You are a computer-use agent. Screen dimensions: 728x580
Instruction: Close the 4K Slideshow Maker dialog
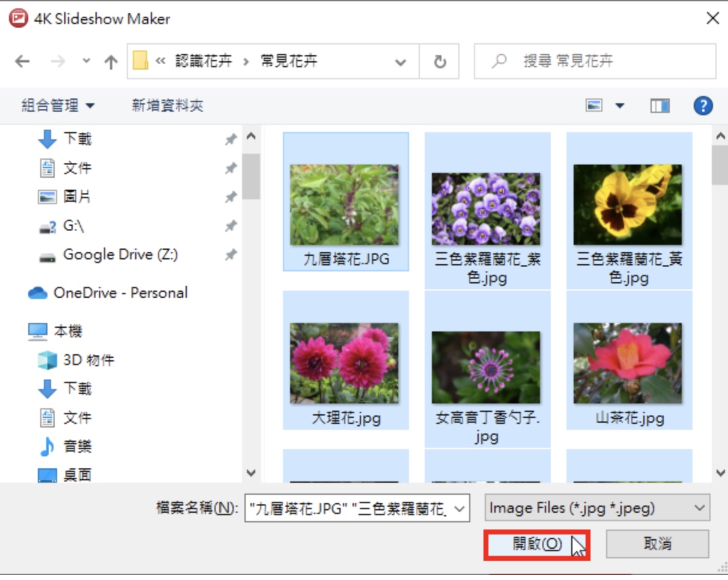[x=712, y=19]
